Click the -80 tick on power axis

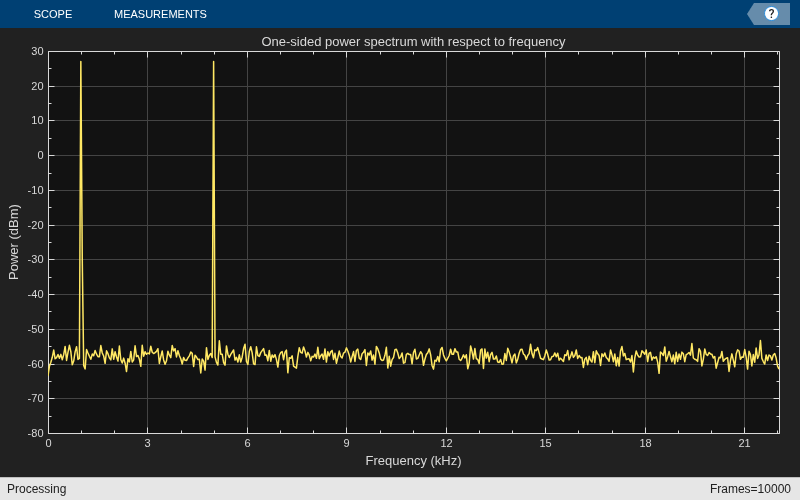[36, 433]
